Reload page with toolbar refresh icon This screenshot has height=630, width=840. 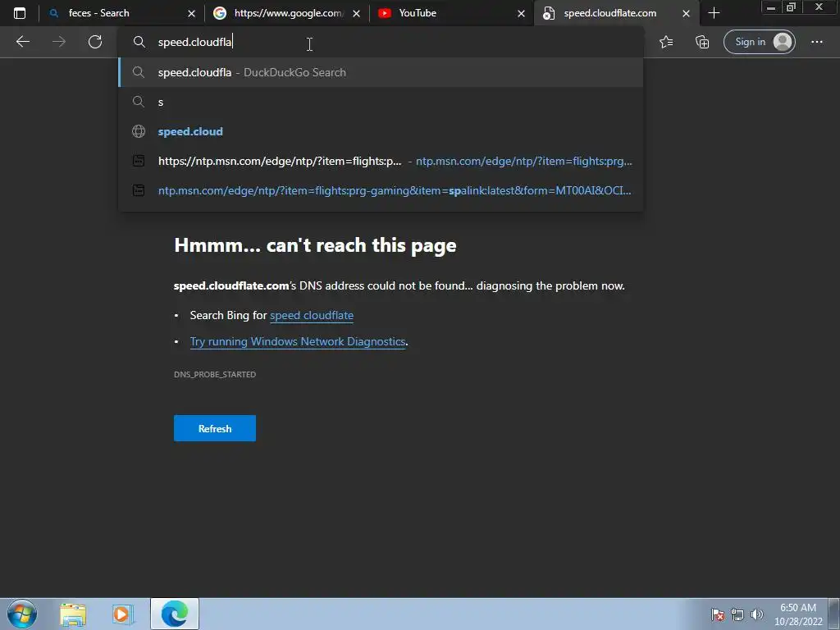pos(95,42)
